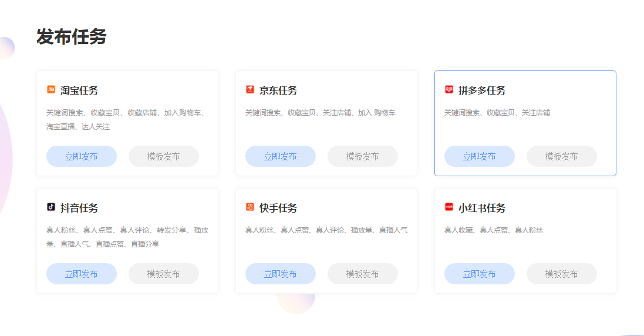Click the Kuaishou icon beside 快手任务
The height and width of the screenshot is (336, 644).
click(250, 207)
